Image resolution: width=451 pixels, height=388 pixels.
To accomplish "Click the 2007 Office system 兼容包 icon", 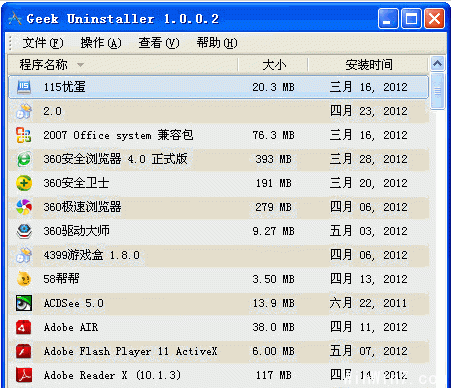I will coord(24,135).
